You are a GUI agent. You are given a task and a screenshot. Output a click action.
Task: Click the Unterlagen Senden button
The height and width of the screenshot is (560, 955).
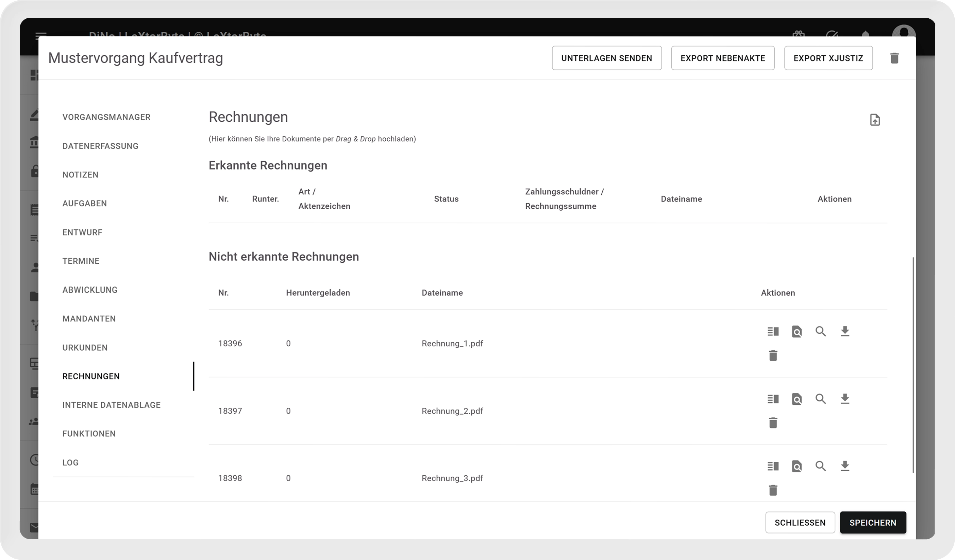(606, 58)
